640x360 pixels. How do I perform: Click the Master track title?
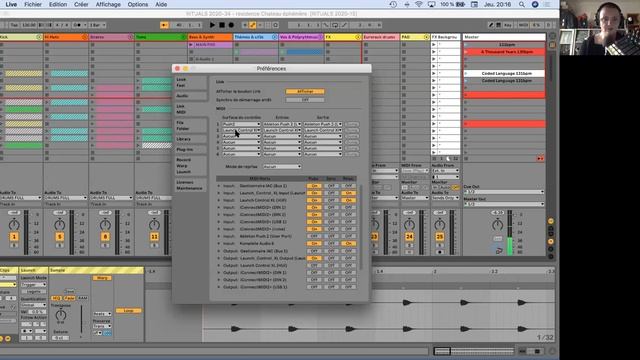[503, 37]
